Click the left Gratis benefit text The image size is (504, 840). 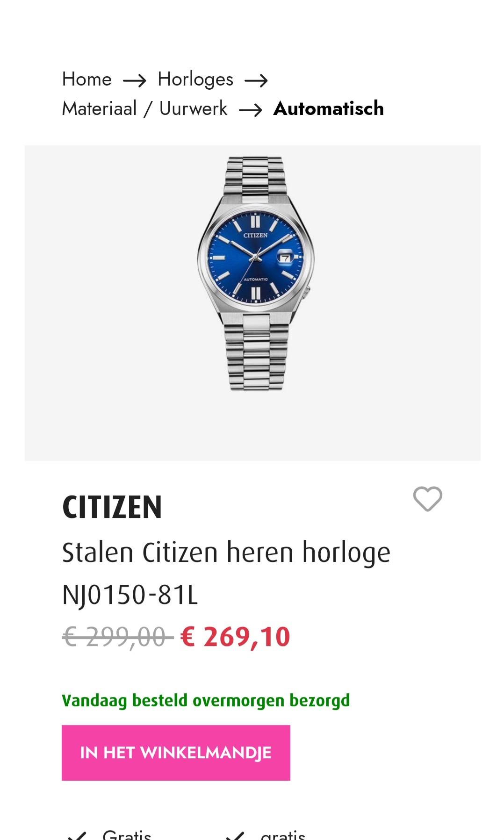coord(127,835)
